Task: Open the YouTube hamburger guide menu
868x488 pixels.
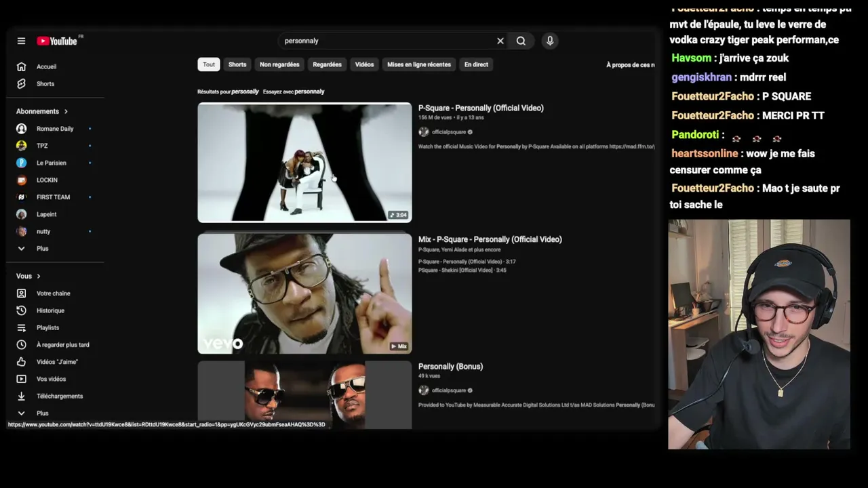Action: 21,41
